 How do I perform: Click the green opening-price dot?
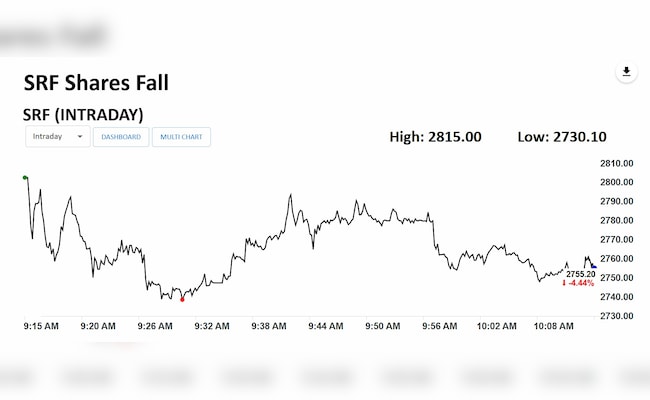pos(25,178)
